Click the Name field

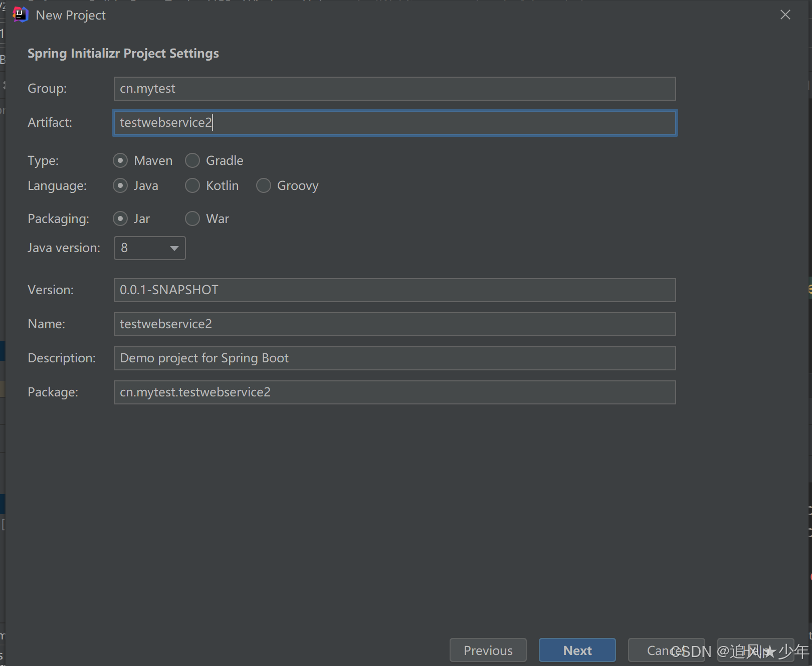[x=395, y=324]
